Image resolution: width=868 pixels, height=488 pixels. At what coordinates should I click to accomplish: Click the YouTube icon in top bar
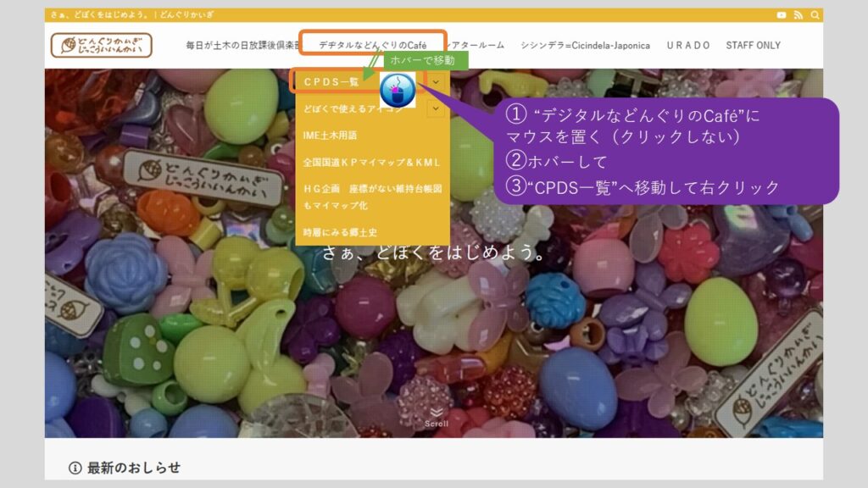[x=782, y=15]
